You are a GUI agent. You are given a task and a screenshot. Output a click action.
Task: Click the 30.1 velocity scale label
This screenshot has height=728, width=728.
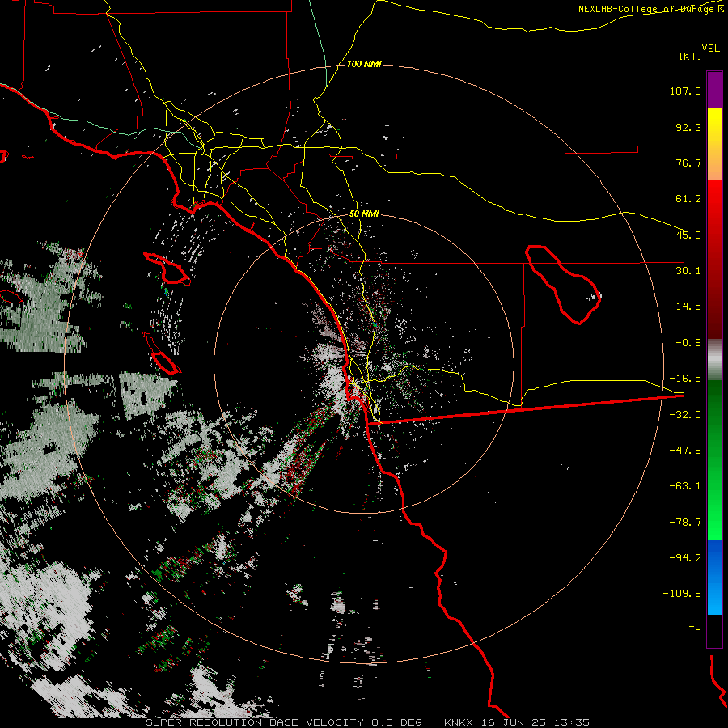tap(688, 271)
